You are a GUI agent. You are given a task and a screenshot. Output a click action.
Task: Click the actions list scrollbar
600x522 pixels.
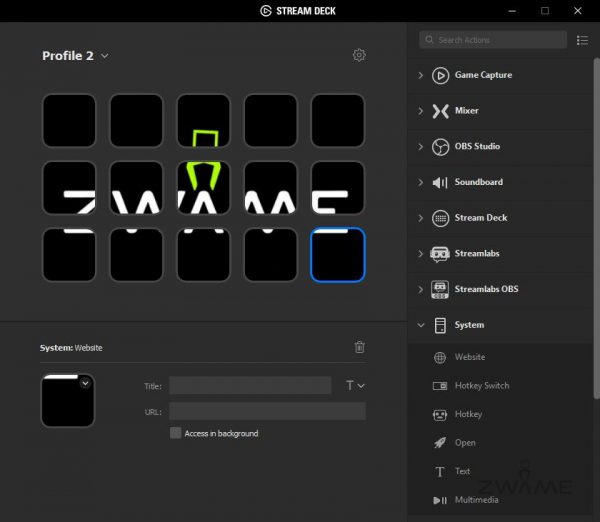(x=597, y=228)
